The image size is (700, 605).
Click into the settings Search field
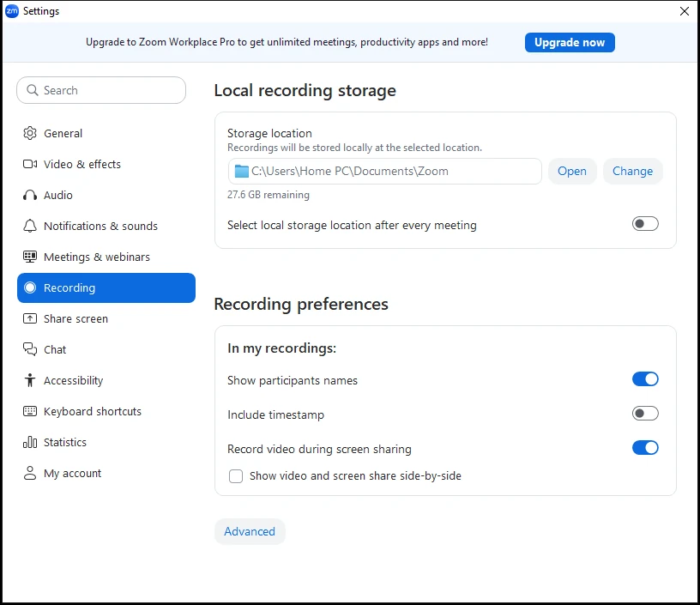tap(101, 90)
